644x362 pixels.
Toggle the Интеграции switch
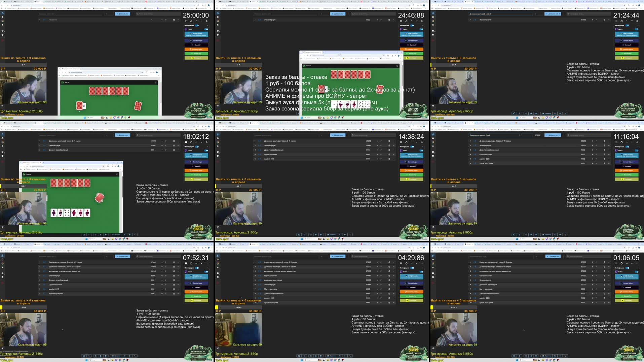click(x=412, y=146)
